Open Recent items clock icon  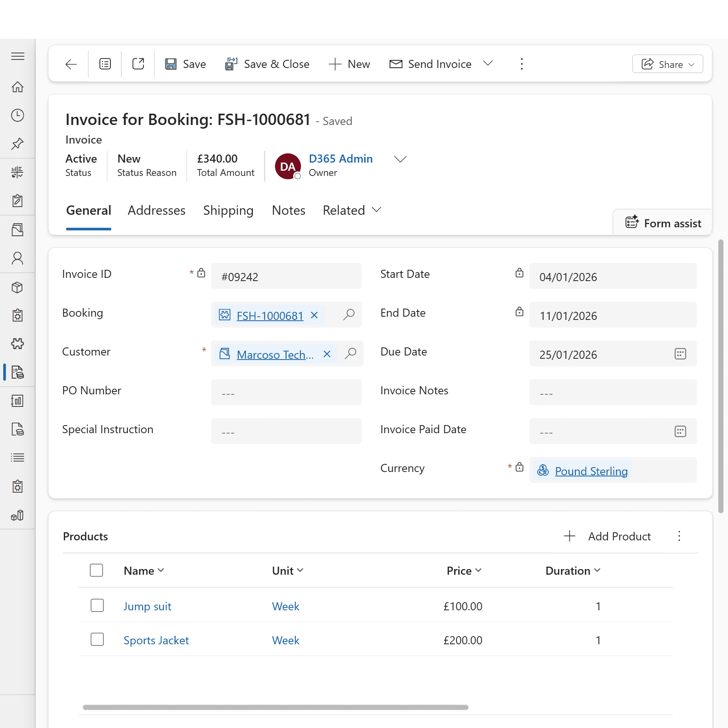[17, 115]
